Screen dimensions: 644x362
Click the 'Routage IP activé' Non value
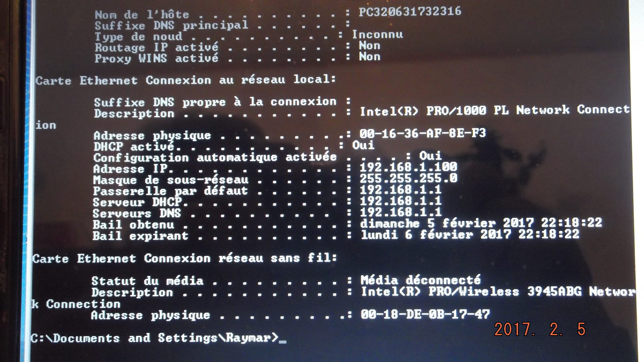370,46
